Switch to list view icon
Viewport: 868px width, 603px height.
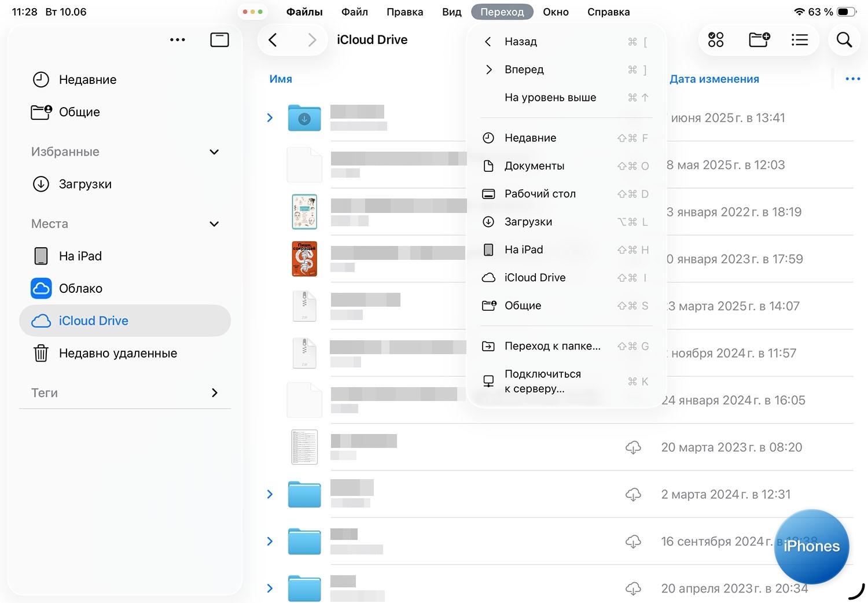pos(799,40)
